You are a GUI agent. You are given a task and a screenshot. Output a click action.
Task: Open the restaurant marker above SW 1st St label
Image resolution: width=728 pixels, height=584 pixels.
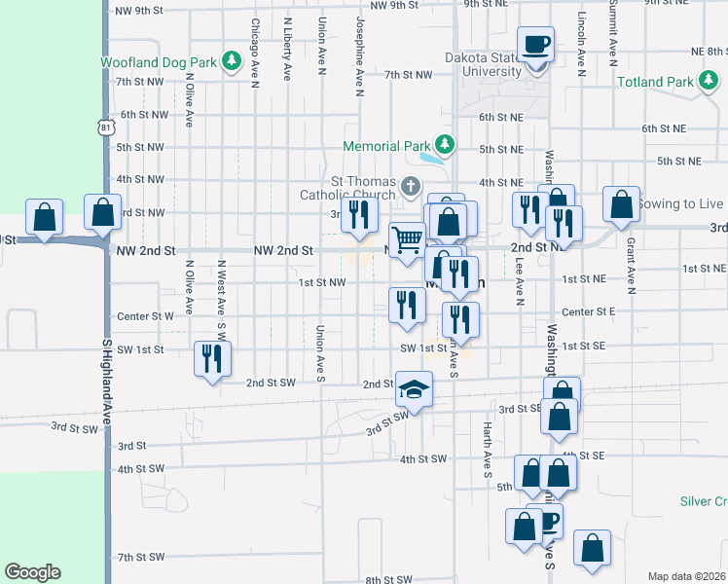point(460,320)
